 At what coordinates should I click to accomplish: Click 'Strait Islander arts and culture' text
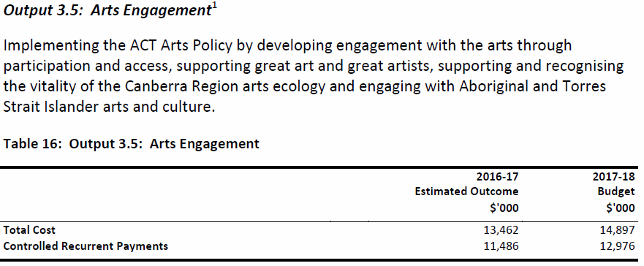pos(109,107)
